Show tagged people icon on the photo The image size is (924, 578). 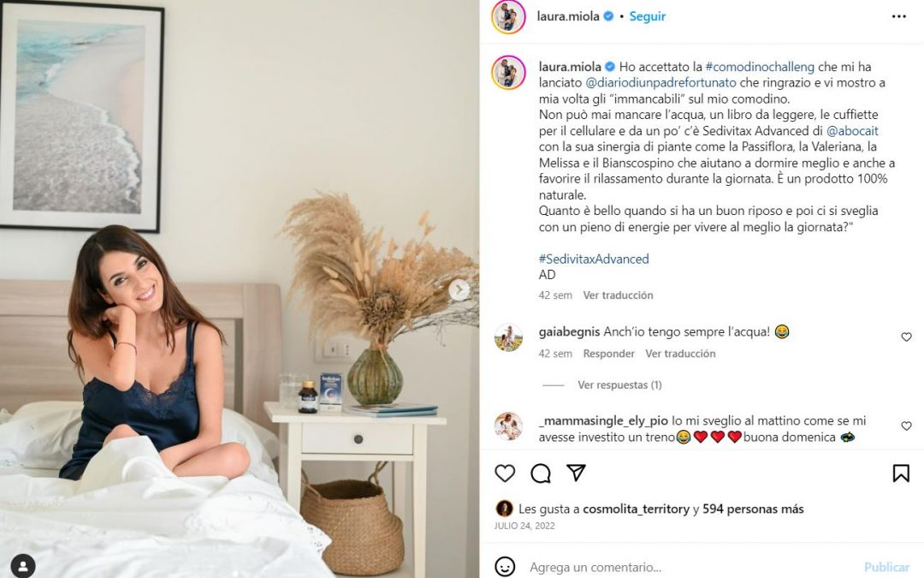pyautogui.click(x=22, y=566)
